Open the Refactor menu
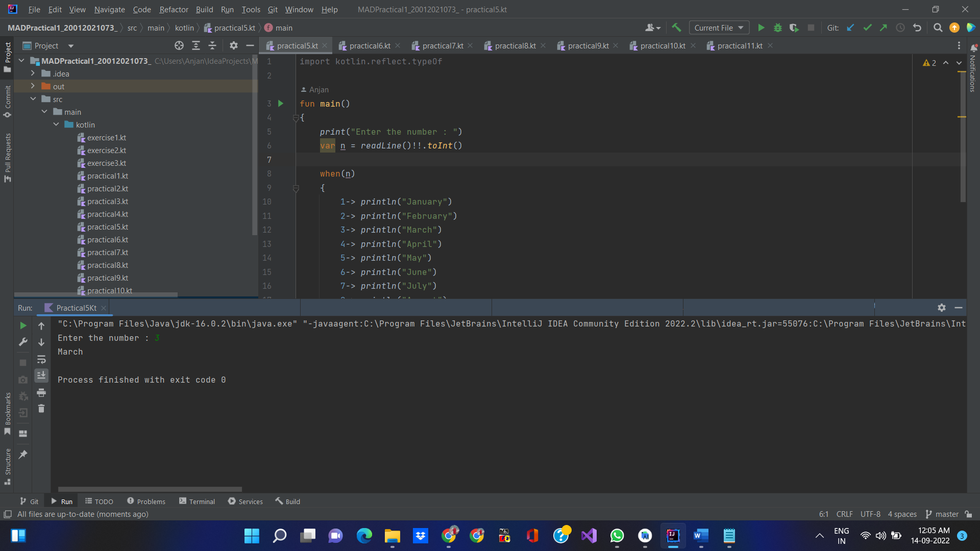 (x=174, y=9)
